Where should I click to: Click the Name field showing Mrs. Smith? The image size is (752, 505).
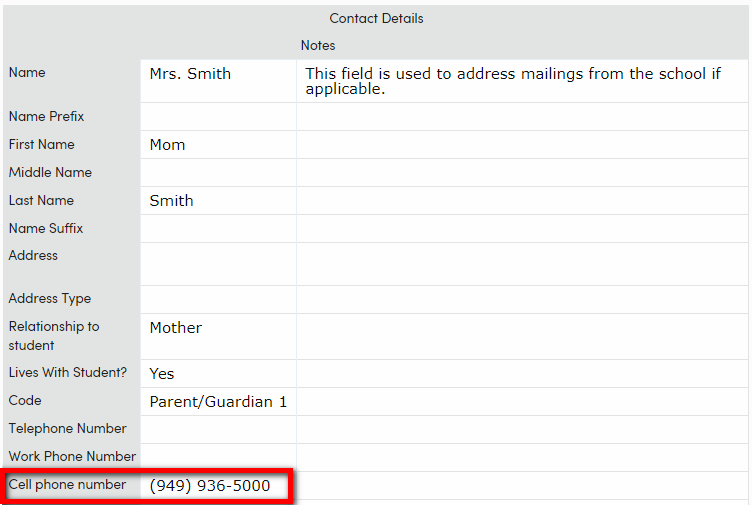click(x=218, y=81)
